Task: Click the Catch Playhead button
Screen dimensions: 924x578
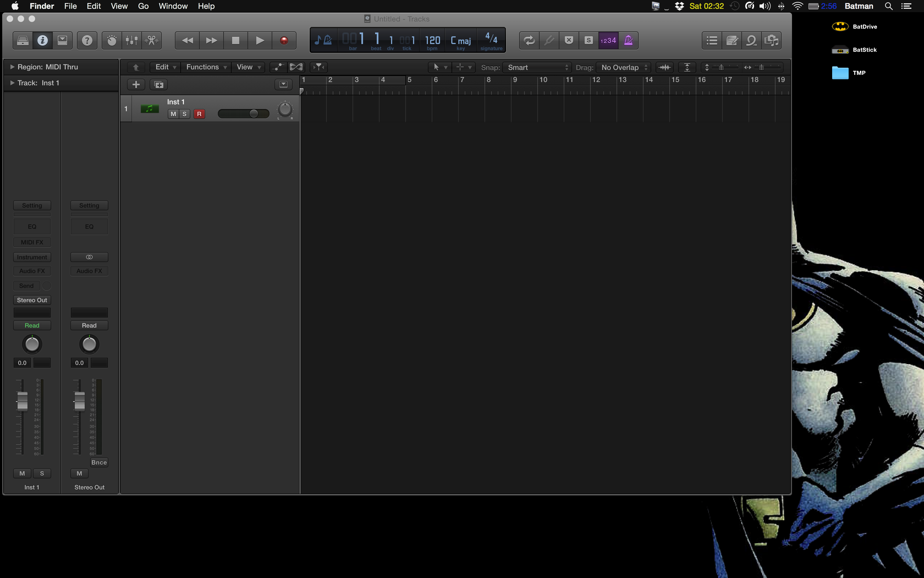Action: pyautogui.click(x=318, y=67)
